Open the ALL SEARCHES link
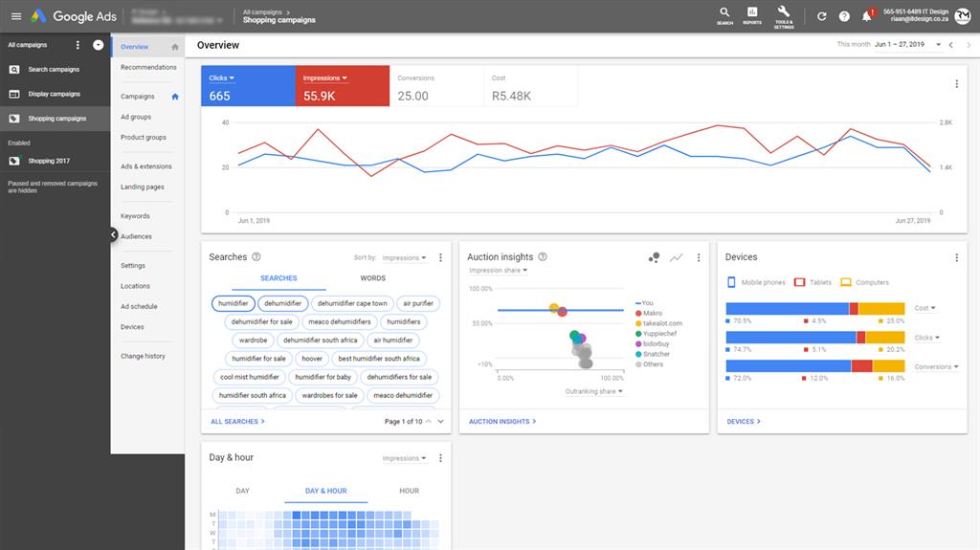The image size is (980, 550). [237, 421]
